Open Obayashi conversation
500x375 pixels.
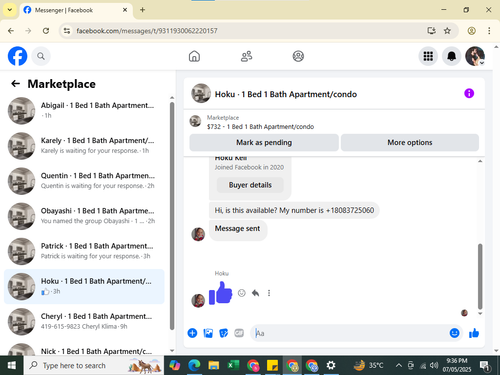tap(84, 216)
